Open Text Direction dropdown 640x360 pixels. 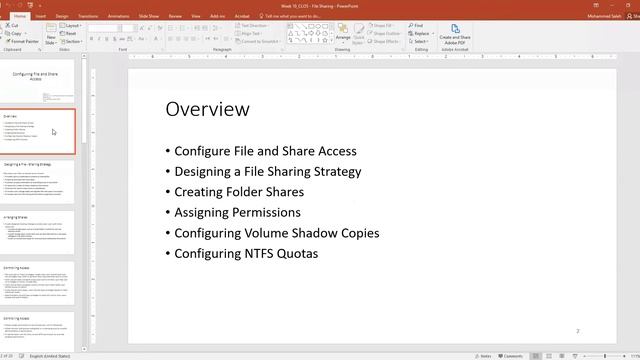[252, 25]
